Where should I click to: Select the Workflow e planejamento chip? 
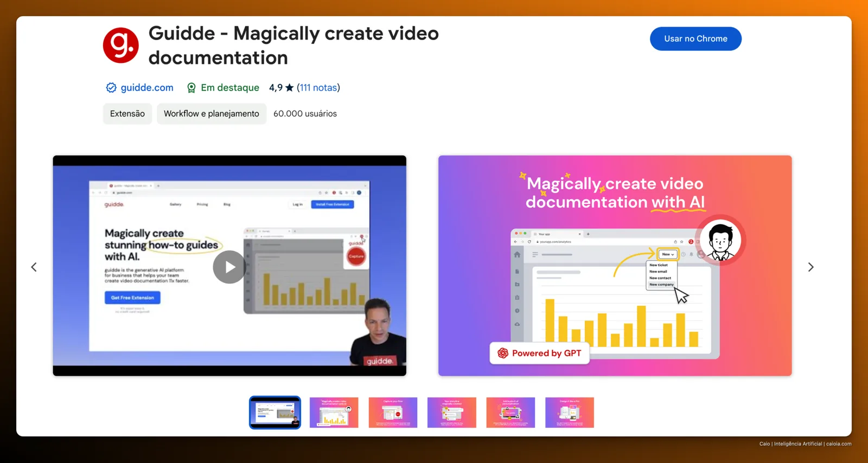tap(212, 113)
